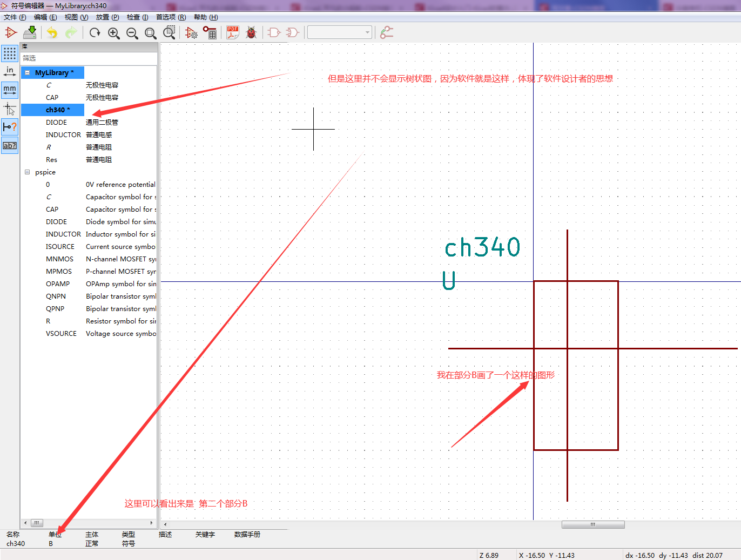Viewport: 741px width, 560px height.
Task: Click the dist 20.07 status entry
Action: coord(708,555)
